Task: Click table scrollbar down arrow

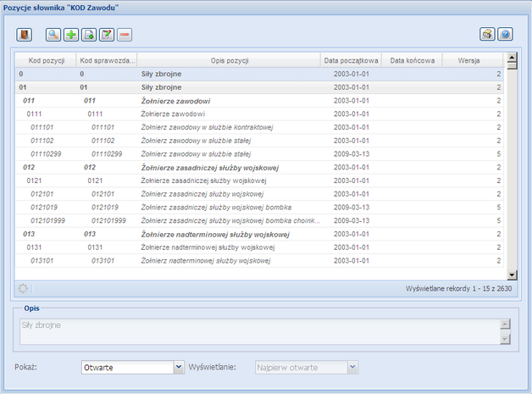Action: click(x=511, y=275)
